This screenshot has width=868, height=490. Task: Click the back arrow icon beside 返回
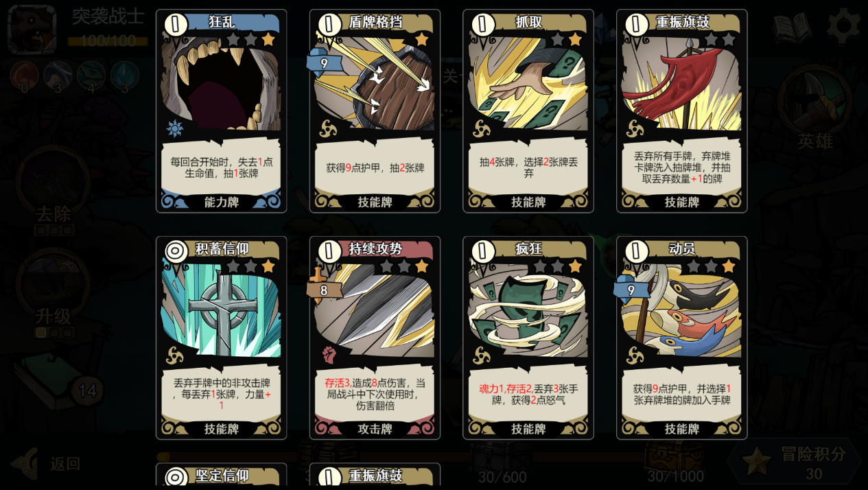(25, 463)
